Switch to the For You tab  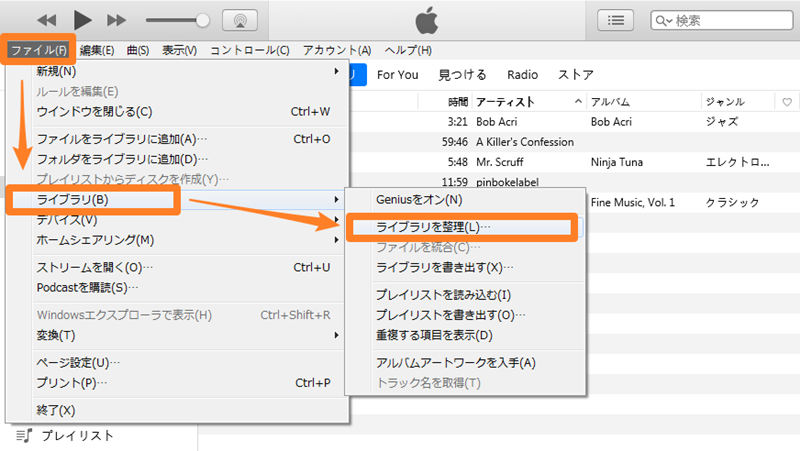(x=398, y=75)
